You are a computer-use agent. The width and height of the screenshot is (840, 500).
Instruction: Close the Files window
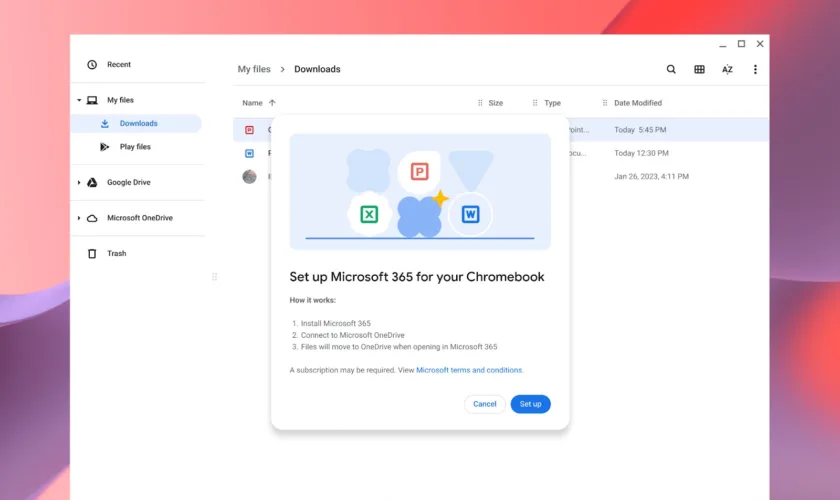coord(760,44)
